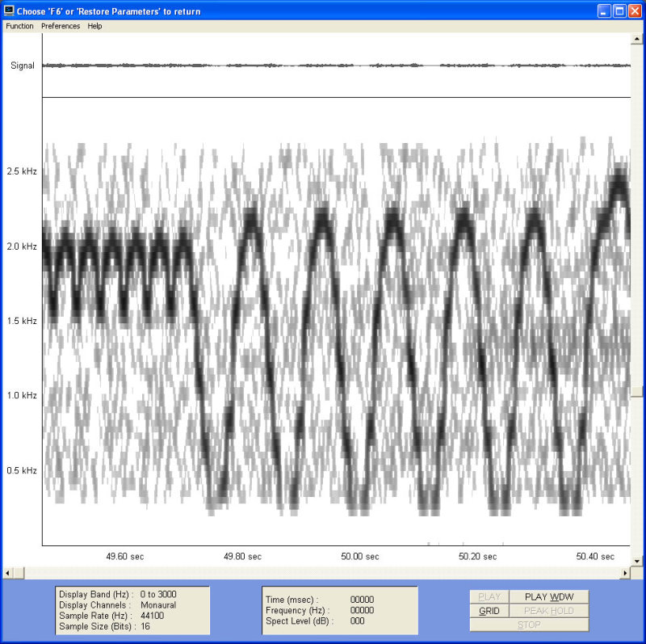Click the vertical scrollbar thumb
Image resolution: width=646 pixels, height=644 pixels.
pyautogui.click(x=637, y=392)
